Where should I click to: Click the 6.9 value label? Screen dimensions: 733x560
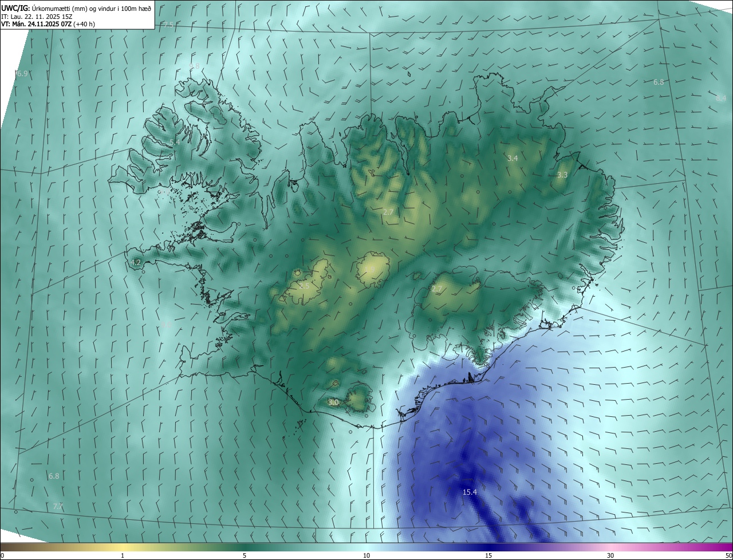pos(22,73)
